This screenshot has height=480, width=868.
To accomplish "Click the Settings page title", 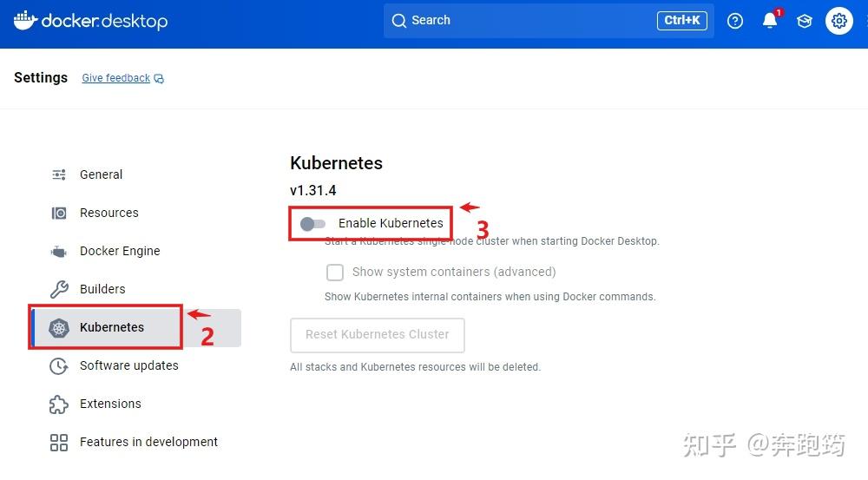I will (41, 78).
